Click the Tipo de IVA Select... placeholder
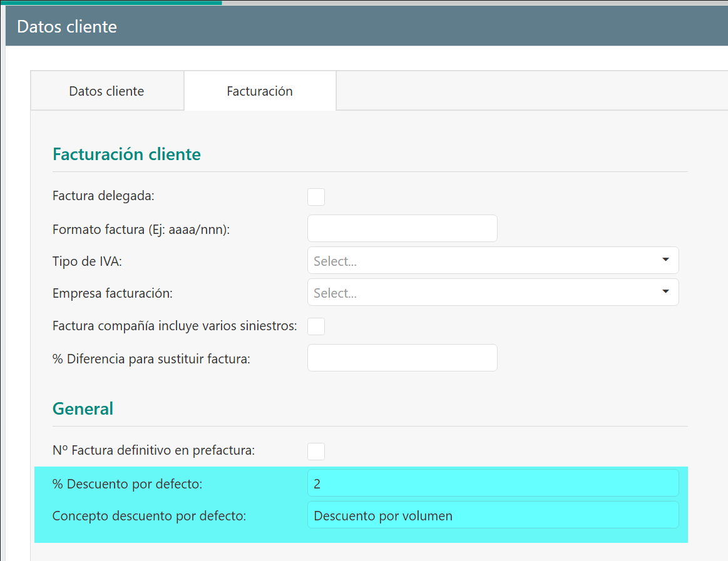This screenshot has height=561, width=728. (336, 261)
